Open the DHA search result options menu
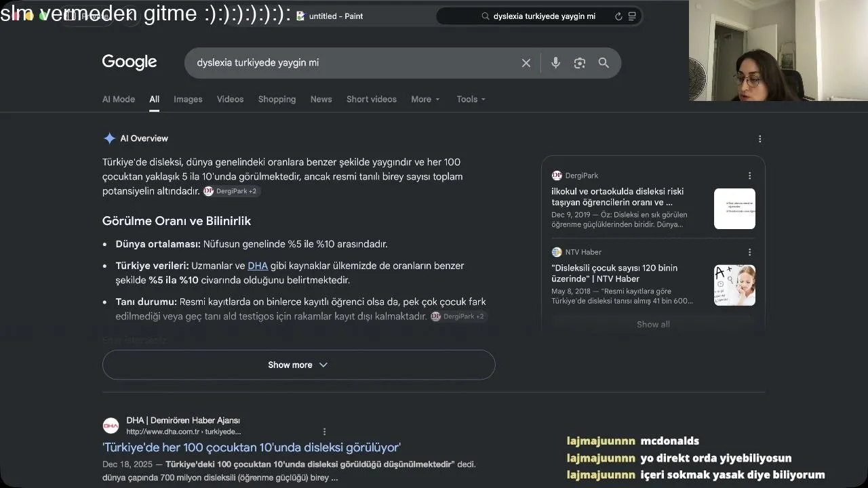The width and height of the screenshot is (868, 488). 324,432
